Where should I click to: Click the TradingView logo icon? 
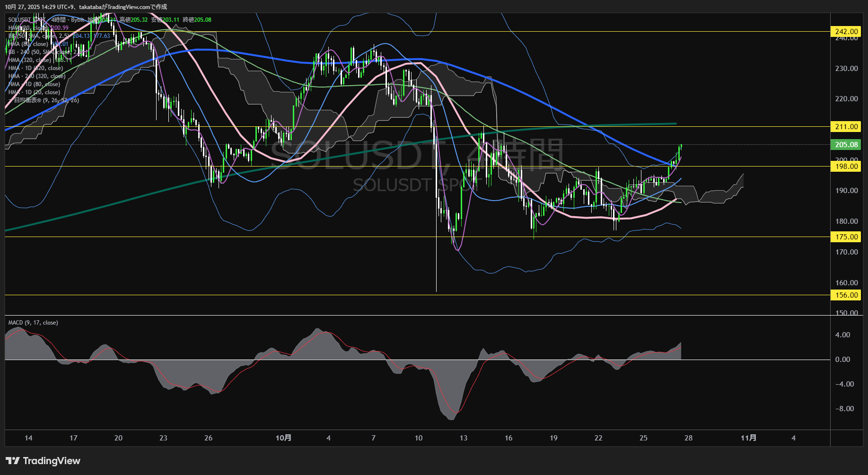[12, 461]
